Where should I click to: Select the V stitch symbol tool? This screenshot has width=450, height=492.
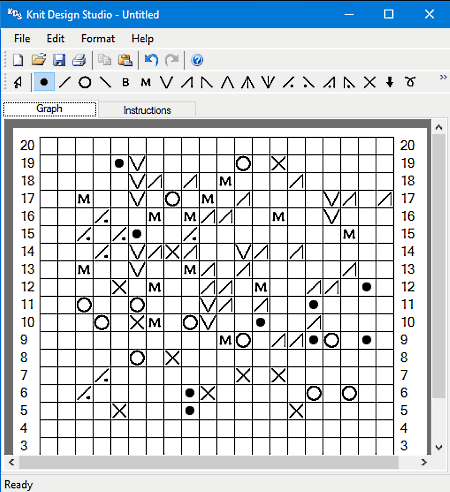[x=166, y=82]
